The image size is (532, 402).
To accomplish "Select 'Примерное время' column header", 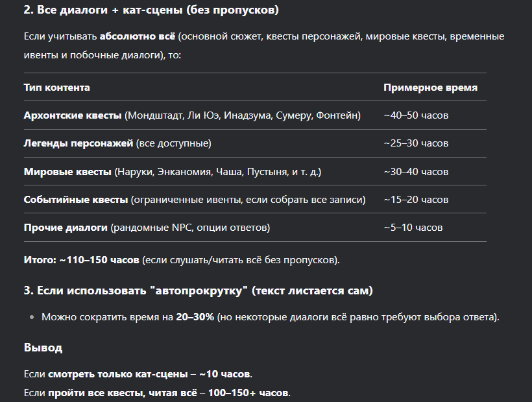I will tap(430, 88).
